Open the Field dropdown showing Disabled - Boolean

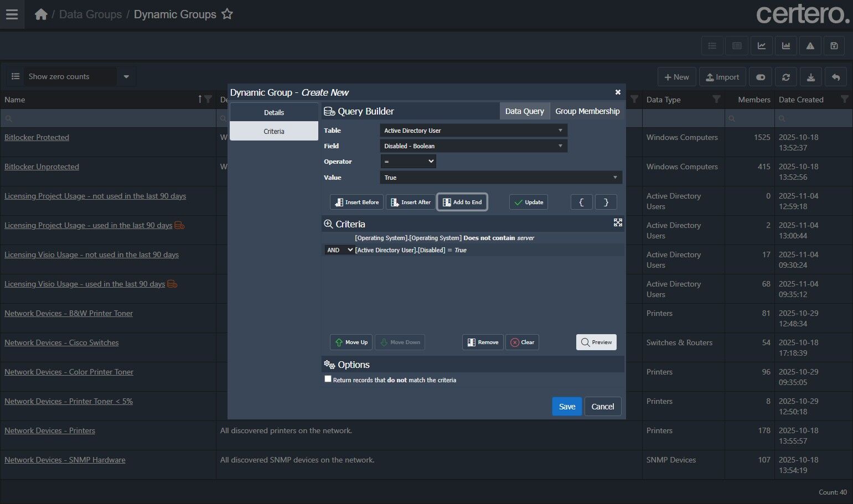click(x=473, y=146)
